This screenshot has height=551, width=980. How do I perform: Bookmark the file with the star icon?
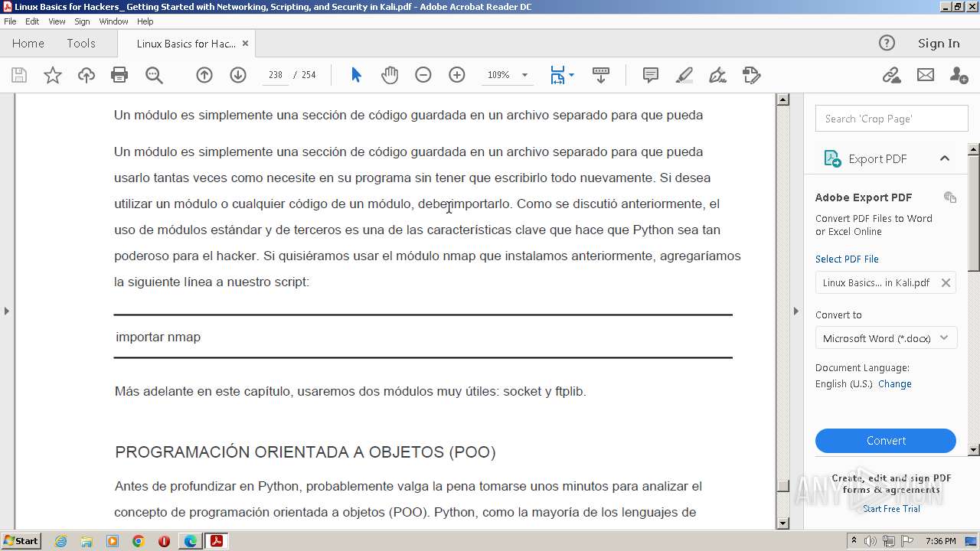[52, 75]
